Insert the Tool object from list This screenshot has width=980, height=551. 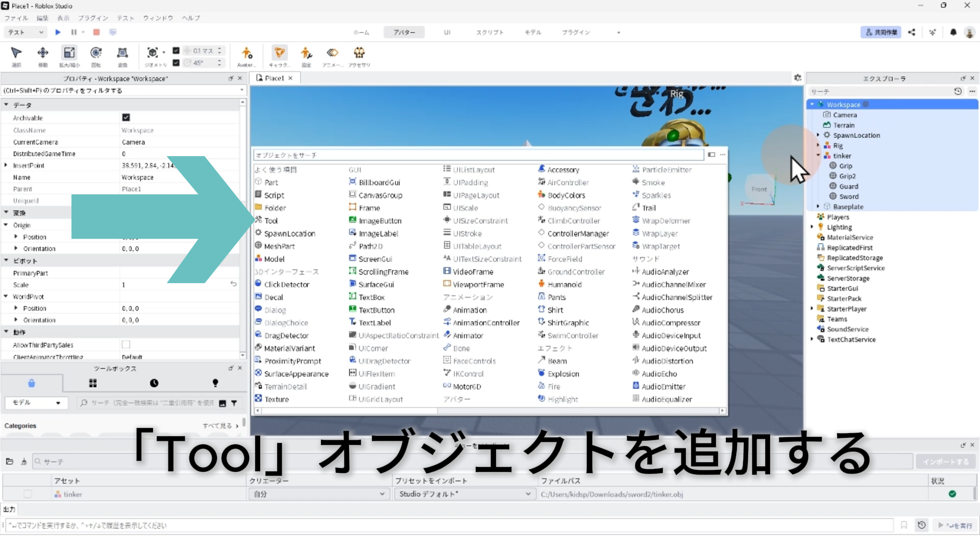(x=271, y=221)
